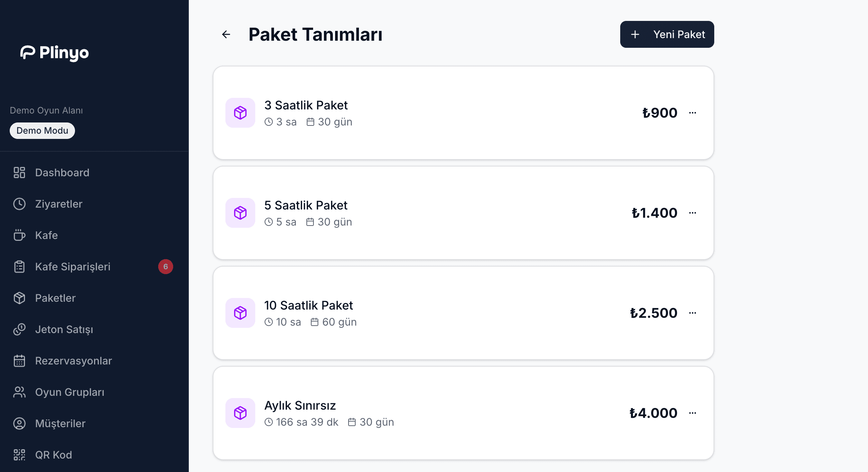
Task: Click the Demo Modu badge
Action: click(x=42, y=130)
